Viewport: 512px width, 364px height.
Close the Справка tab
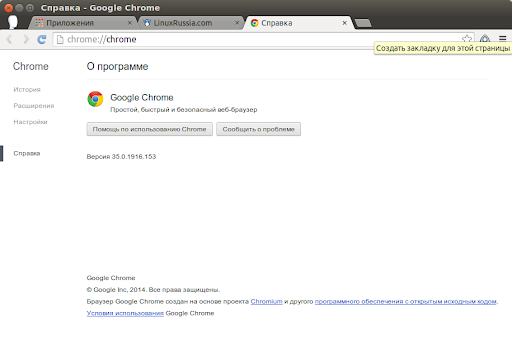(x=345, y=23)
